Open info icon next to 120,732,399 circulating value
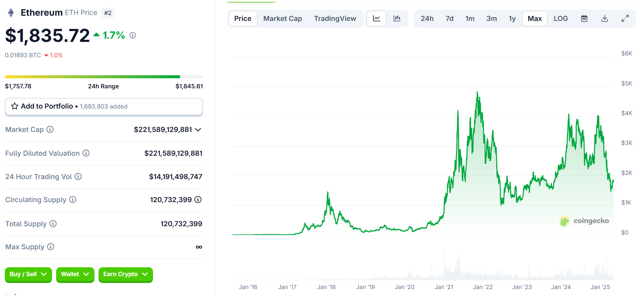 (198, 199)
